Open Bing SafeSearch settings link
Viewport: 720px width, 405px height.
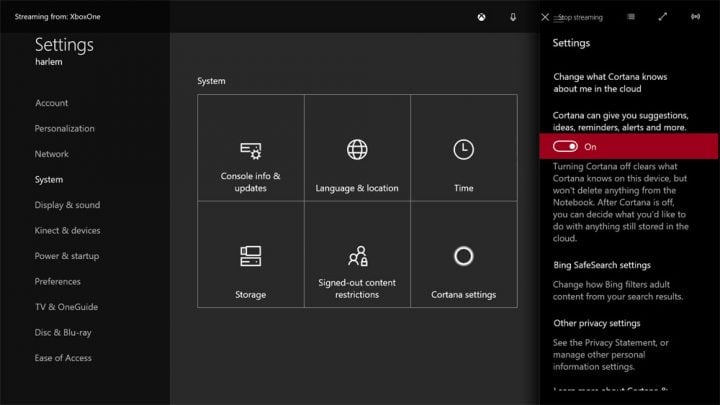(601, 265)
